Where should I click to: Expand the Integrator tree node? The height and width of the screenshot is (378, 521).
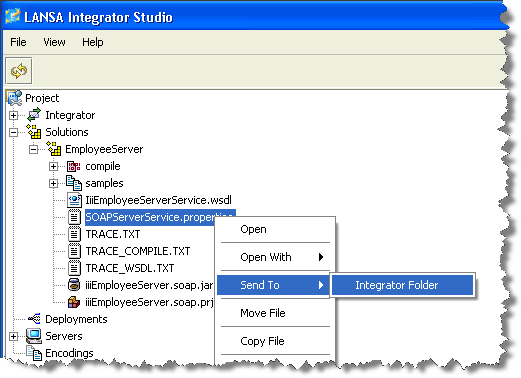(14, 115)
